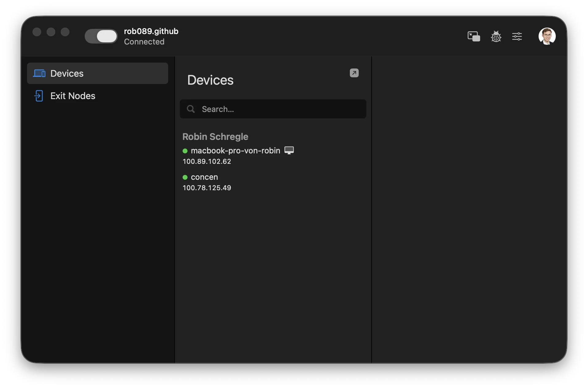Screen dimensions: 588x389
Task: Click the IP address 100.89.102.62
Action: coord(207,161)
